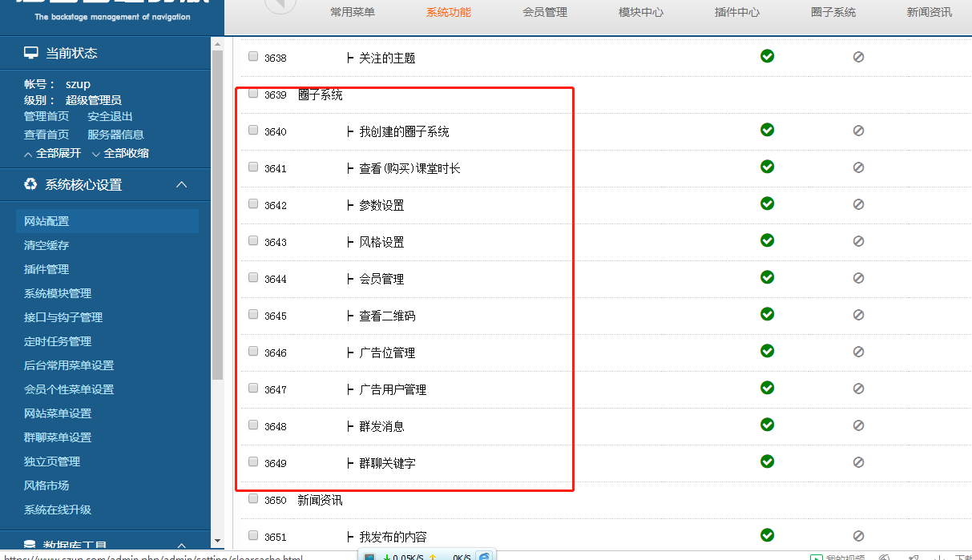Click green checkmark in 查看二维码 row
This screenshot has height=560, width=972.
point(767,314)
